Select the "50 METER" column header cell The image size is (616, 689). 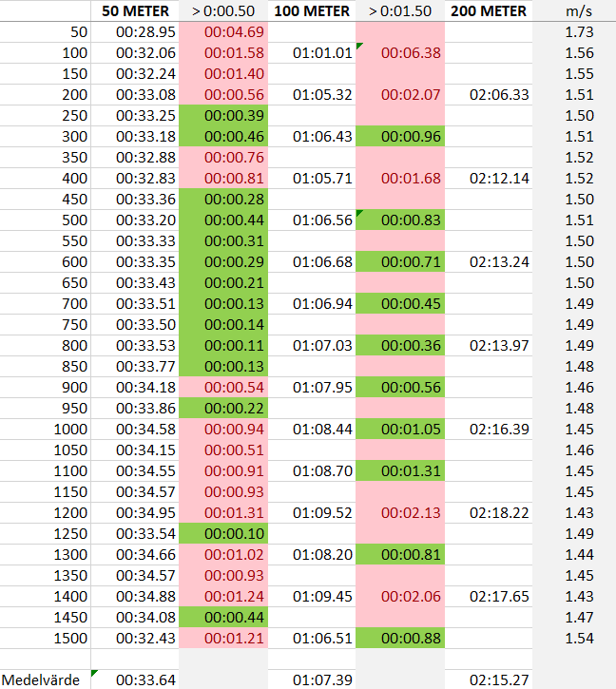point(135,11)
